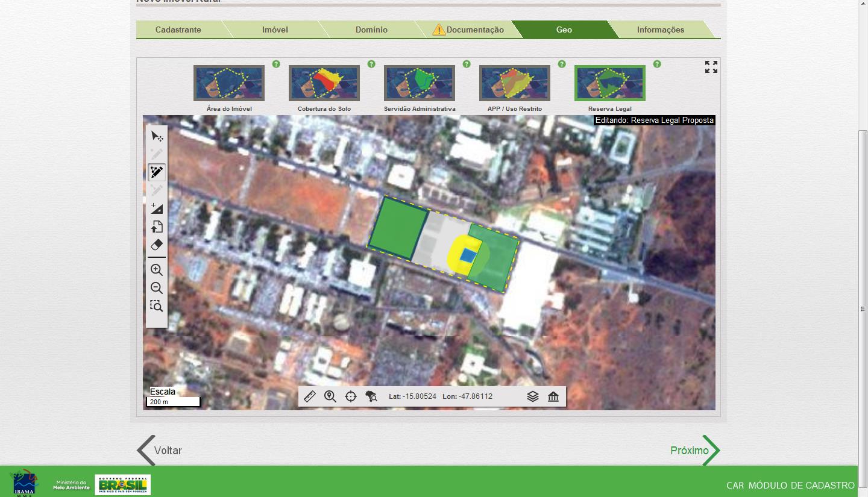The height and width of the screenshot is (497, 868).
Task: Click the import file upload tool
Action: pos(157,227)
